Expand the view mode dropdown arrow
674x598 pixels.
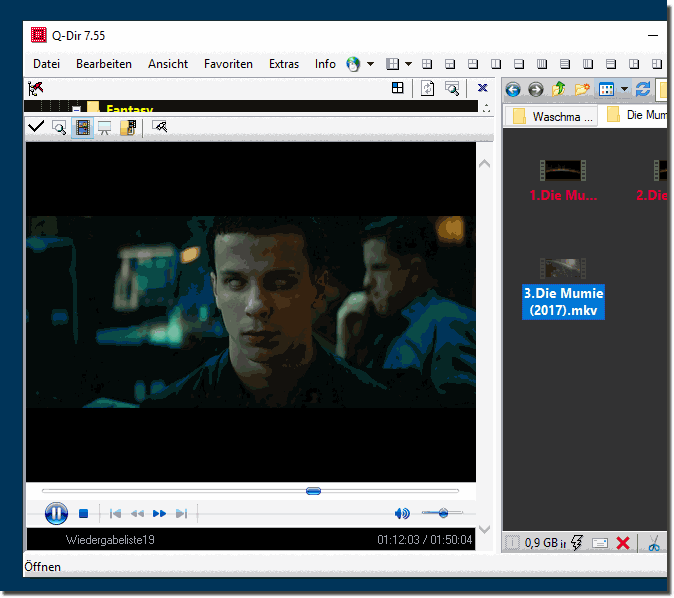click(624, 89)
